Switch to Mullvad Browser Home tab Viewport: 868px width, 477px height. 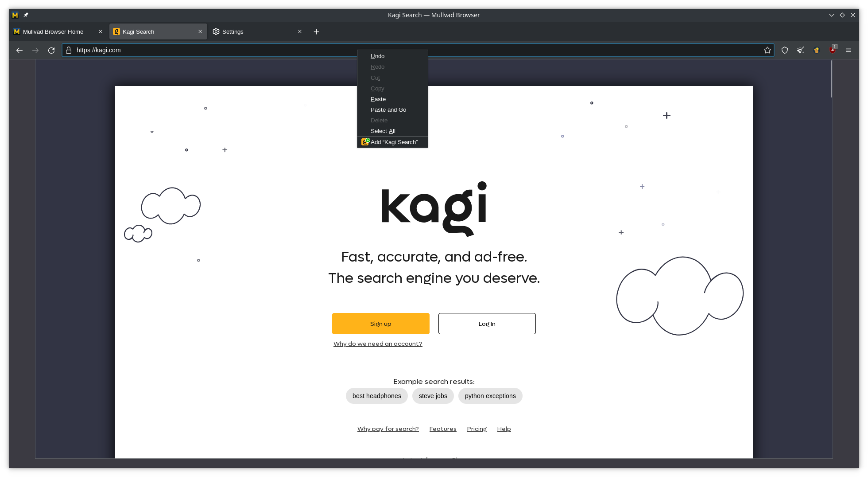click(x=58, y=31)
